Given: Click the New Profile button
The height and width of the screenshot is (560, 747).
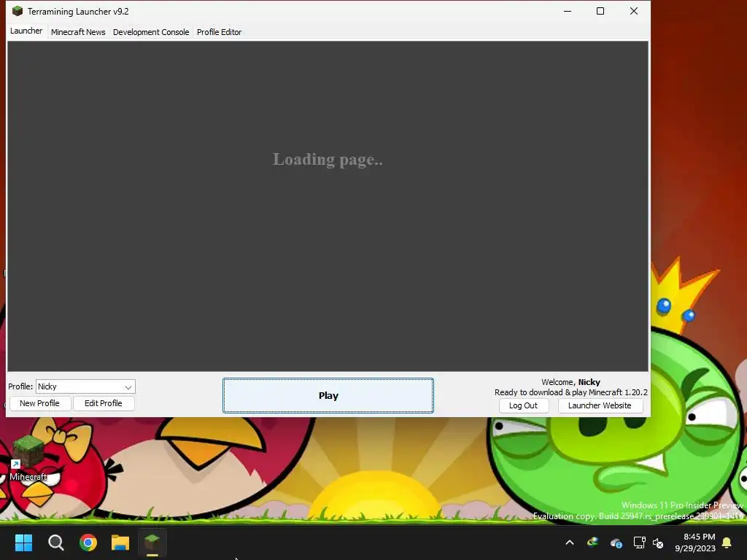Looking at the screenshot, I should (39, 403).
